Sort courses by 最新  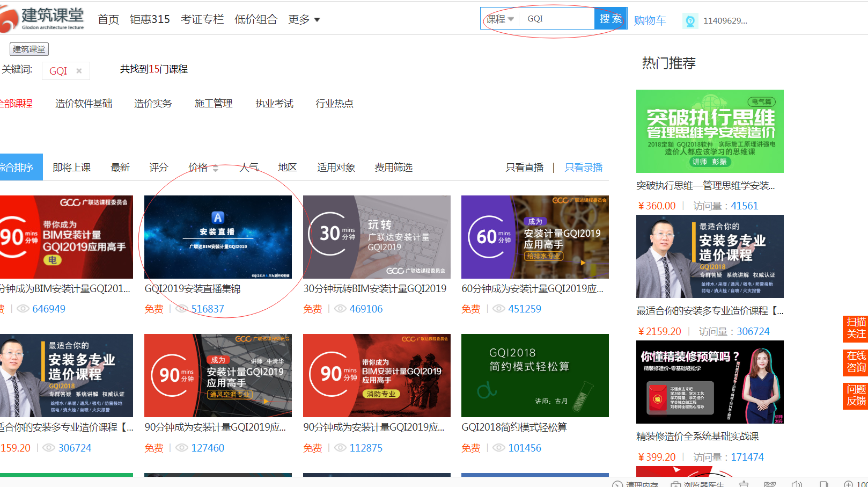pos(120,168)
